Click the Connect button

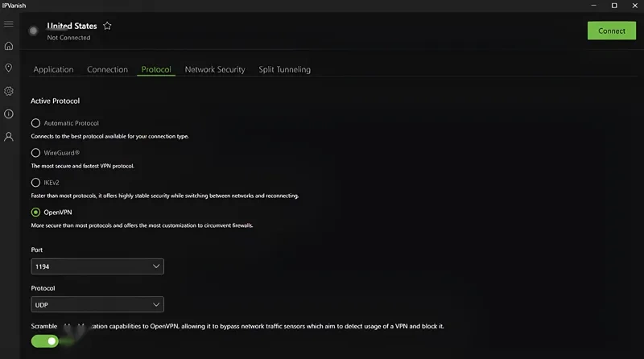(612, 31)
